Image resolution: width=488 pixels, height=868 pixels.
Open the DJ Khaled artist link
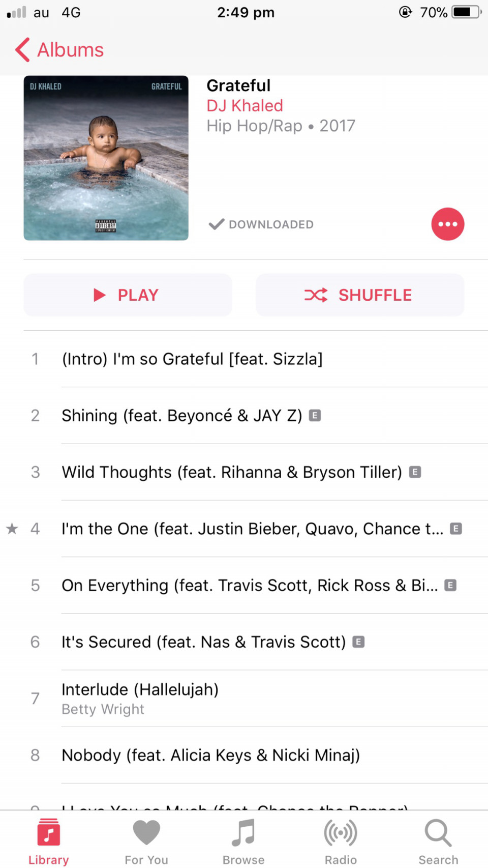click(x=245, y=106)
